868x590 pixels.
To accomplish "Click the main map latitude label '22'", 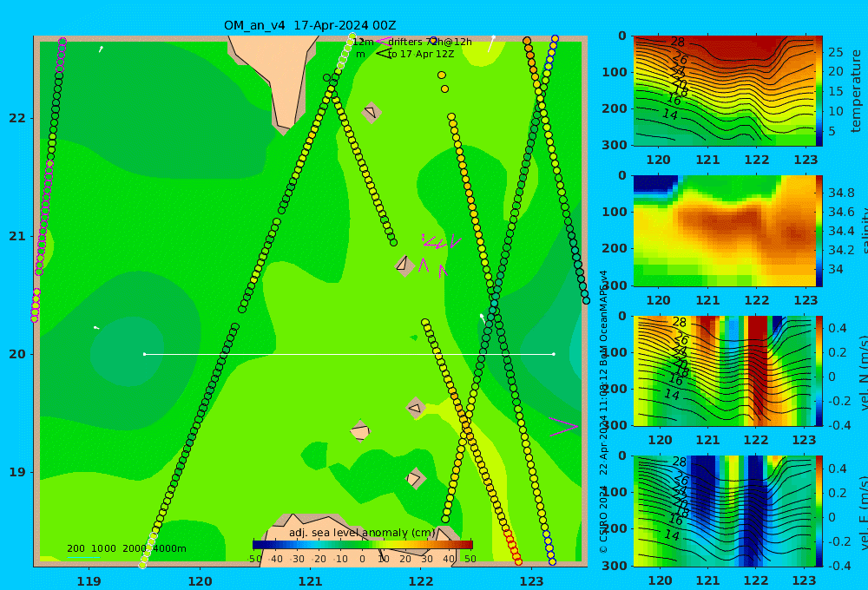I will 17,118.
